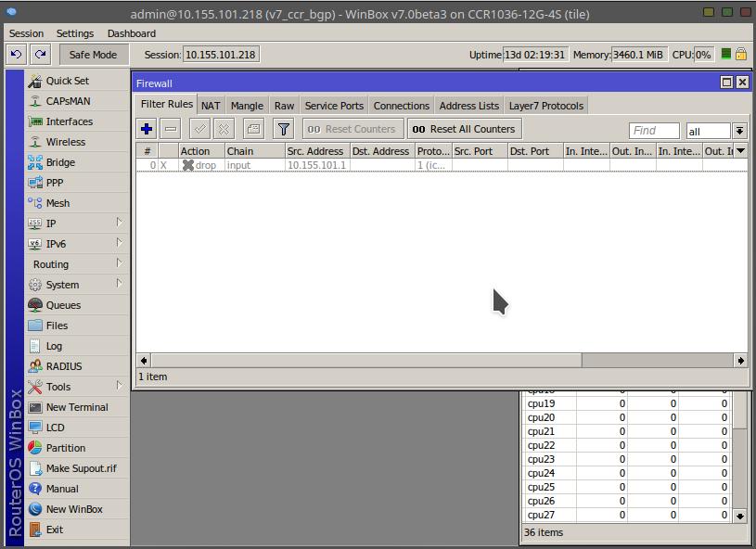This screenshot has width=756, height=549.
Task: Switch to the Address Lists tab
Action: pyautogui.click(x=469, y=106)
